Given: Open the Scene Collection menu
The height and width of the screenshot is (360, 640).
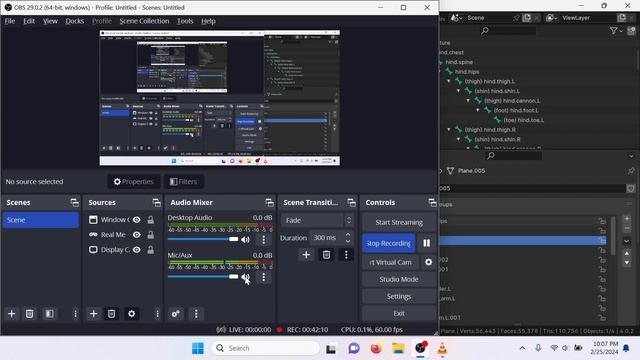Looking at the screenshot, I should coord(144,21).
